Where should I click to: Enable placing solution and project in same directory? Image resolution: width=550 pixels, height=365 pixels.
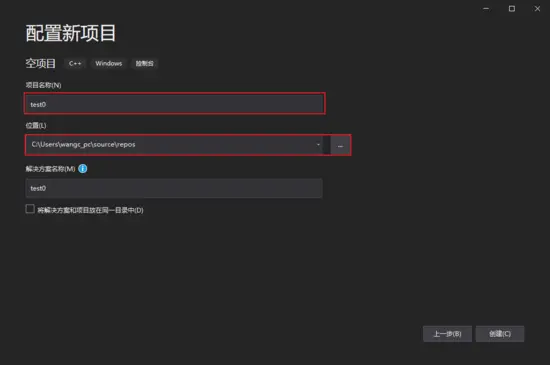[30, 209]
